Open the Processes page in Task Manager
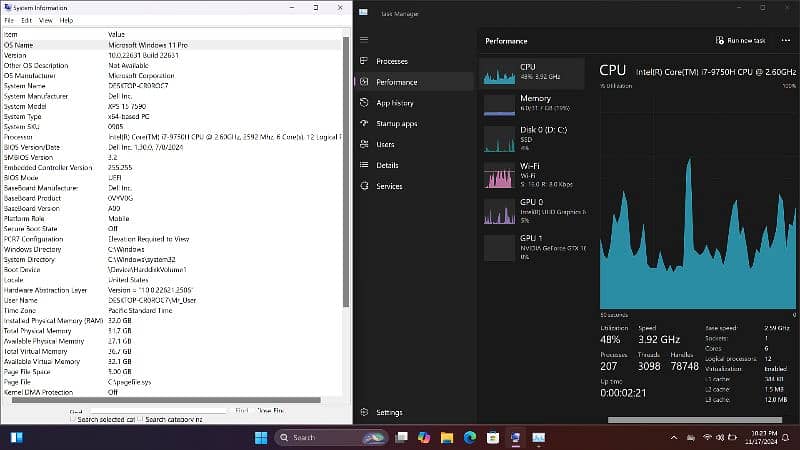The image size is (800, 450). click(390, 61)
